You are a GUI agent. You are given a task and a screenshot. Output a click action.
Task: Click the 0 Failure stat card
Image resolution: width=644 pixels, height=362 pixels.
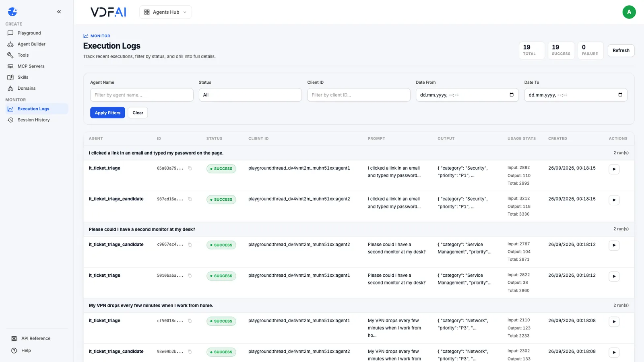(x=590, y=51)
